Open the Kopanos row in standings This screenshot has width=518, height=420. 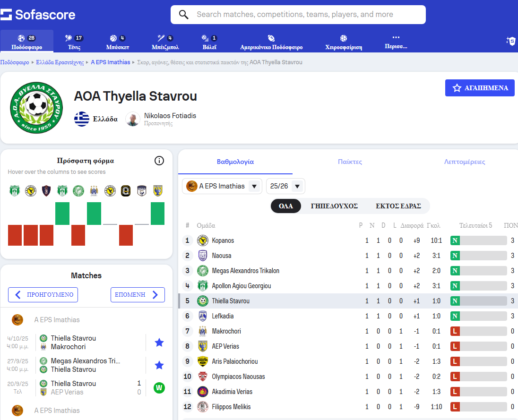point(348,240)
